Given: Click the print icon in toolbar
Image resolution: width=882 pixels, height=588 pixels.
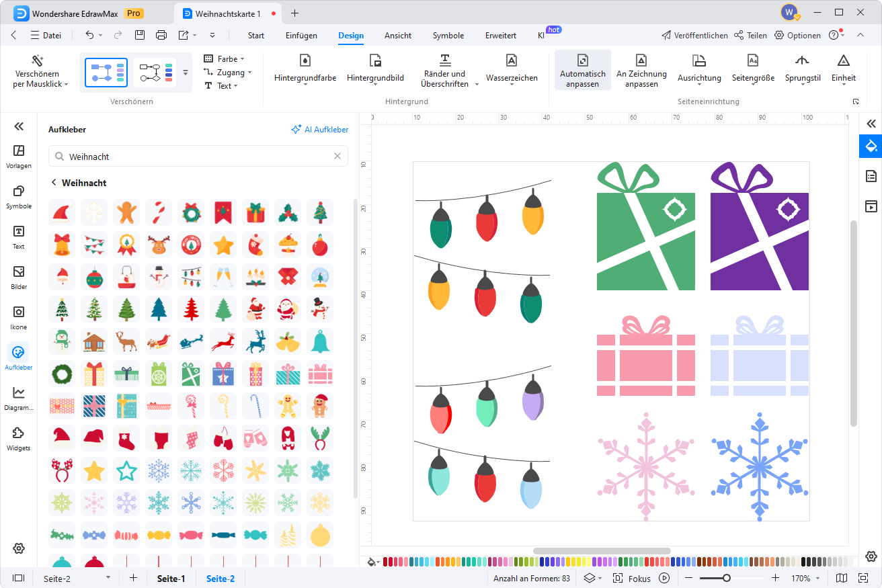Looking at the screenshot, I should (161, 35).
